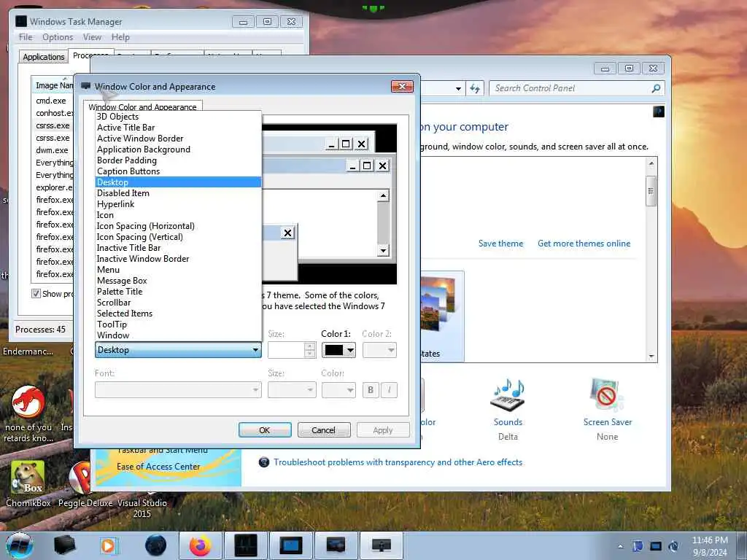Switch to the Task Manager taskbar button

pos(246,545)
